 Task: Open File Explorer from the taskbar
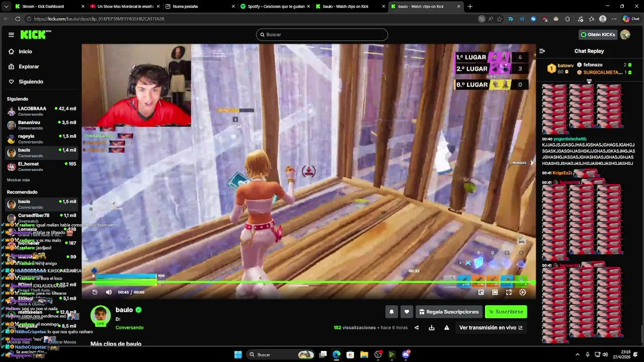click(x=364, y=354)
